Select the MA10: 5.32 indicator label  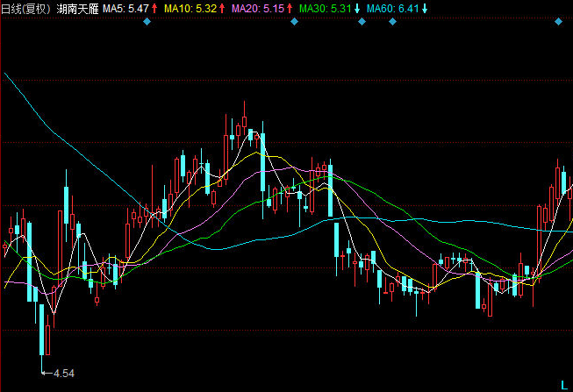[190, 9]
